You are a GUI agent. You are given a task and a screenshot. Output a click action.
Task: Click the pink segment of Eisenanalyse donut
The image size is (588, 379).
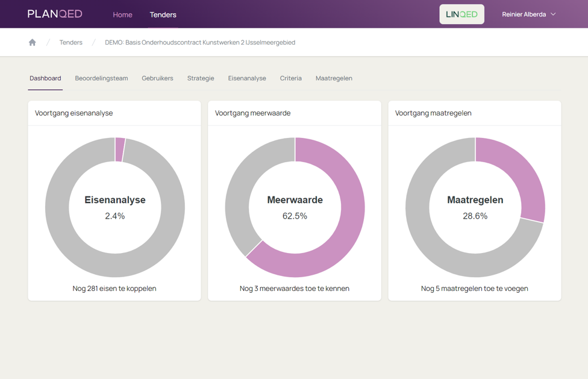click(x=120, y=149)
